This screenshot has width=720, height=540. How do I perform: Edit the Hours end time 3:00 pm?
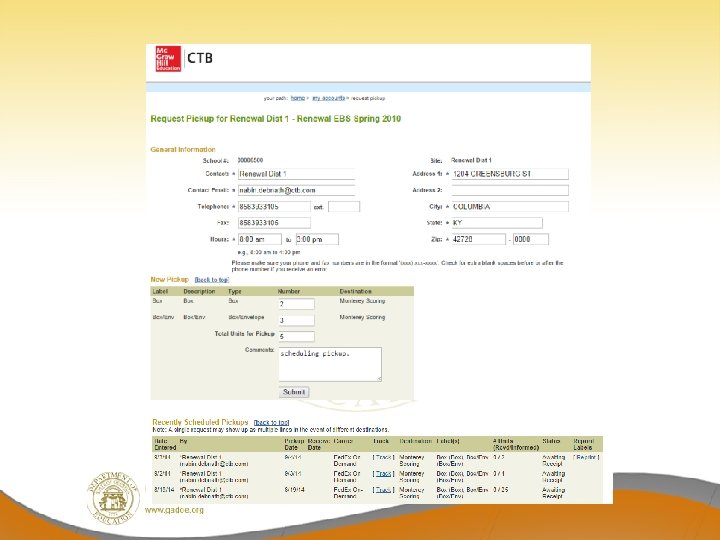pos(317,239)
